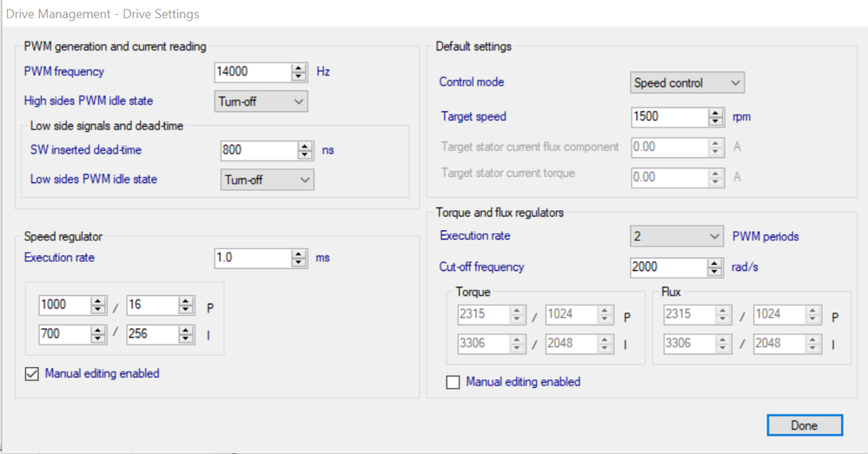The width and height of the screenshot is (868, 454).
Task: Increase speed P numerator 1000 value
Action: coord(98,301)
